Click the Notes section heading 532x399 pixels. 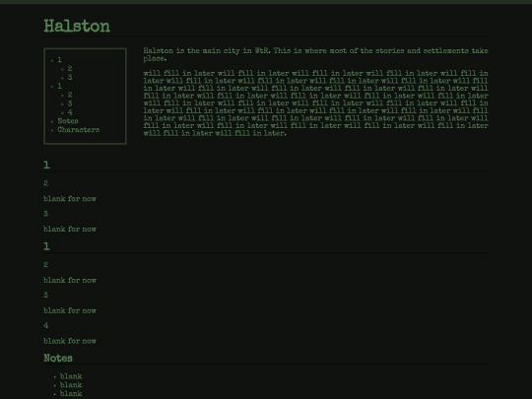click(58, 359)
